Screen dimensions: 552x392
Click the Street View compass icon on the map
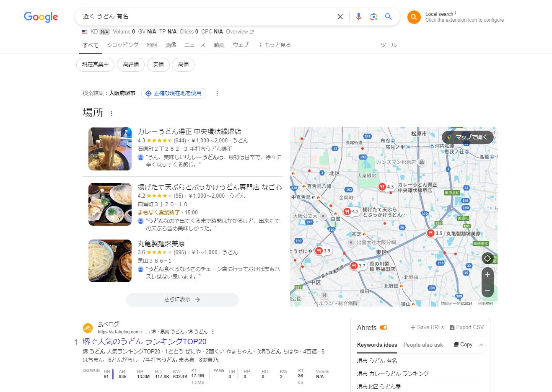point(487,258)
